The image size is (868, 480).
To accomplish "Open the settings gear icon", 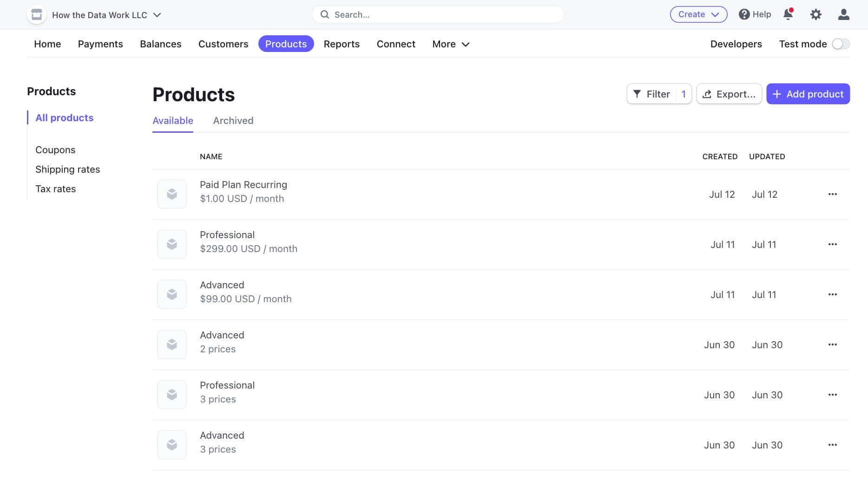I will [x=816, y=14].
